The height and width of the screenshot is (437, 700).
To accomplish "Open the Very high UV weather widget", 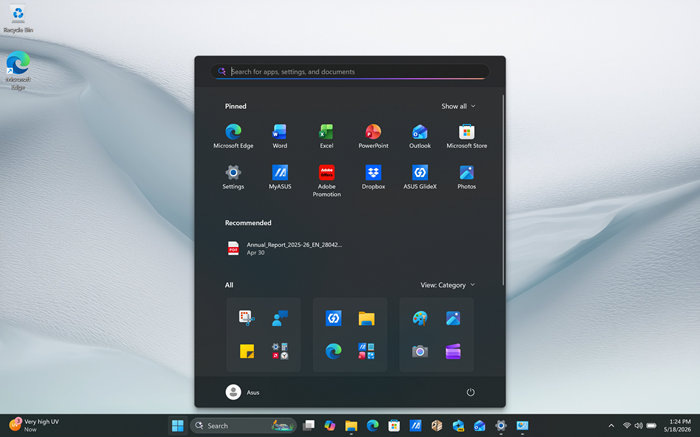I will (x=34, y=425).
